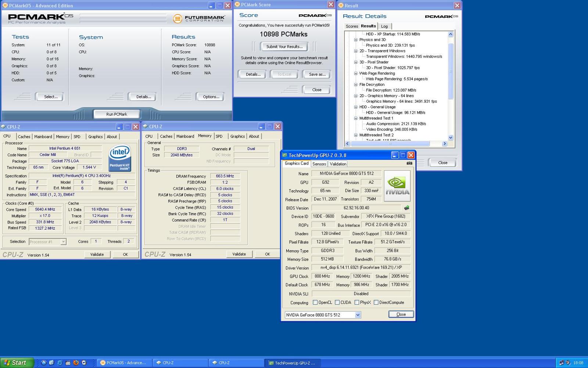The height and width of the screenshot is (368, 588).
Task: Click the Options... button under Results
Action: [211, 97]
